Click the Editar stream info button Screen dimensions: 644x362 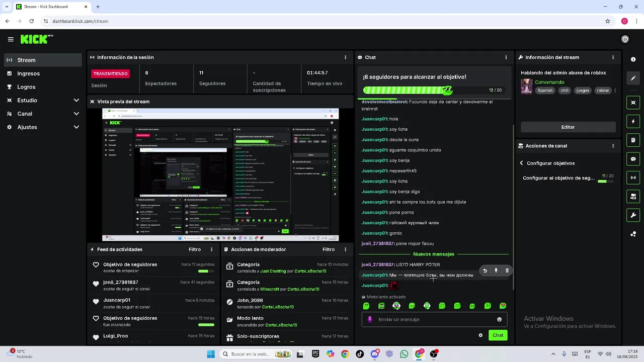pos(568,127)
